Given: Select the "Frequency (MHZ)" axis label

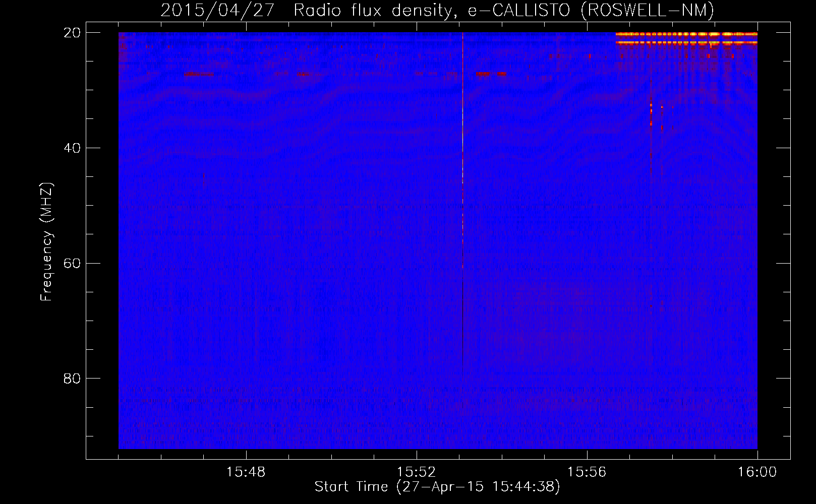Looking at the screenshot, I should coord(46,242).
